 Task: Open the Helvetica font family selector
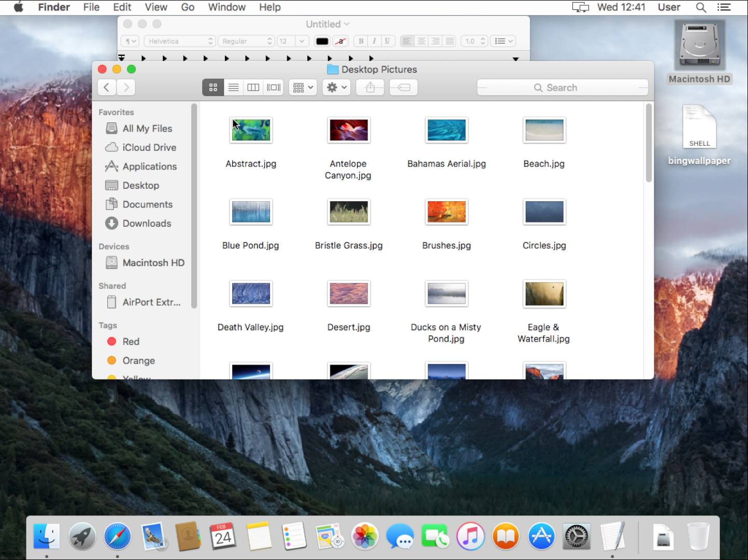pos(179,41)
